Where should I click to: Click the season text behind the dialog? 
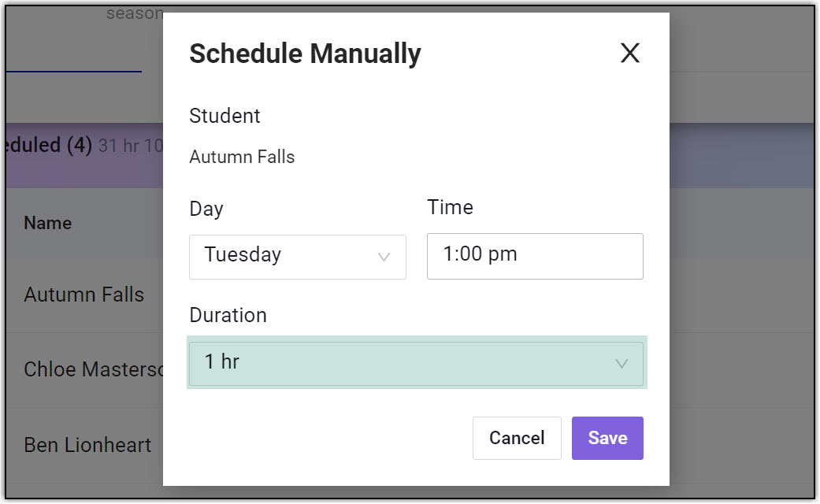[134, 13]
